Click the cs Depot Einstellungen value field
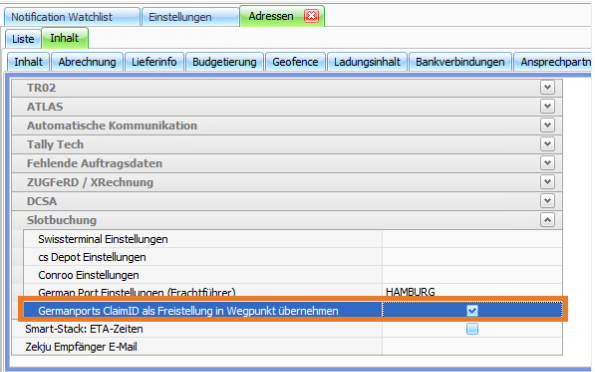This screenshot has height=372, width=595. (472, 257)
